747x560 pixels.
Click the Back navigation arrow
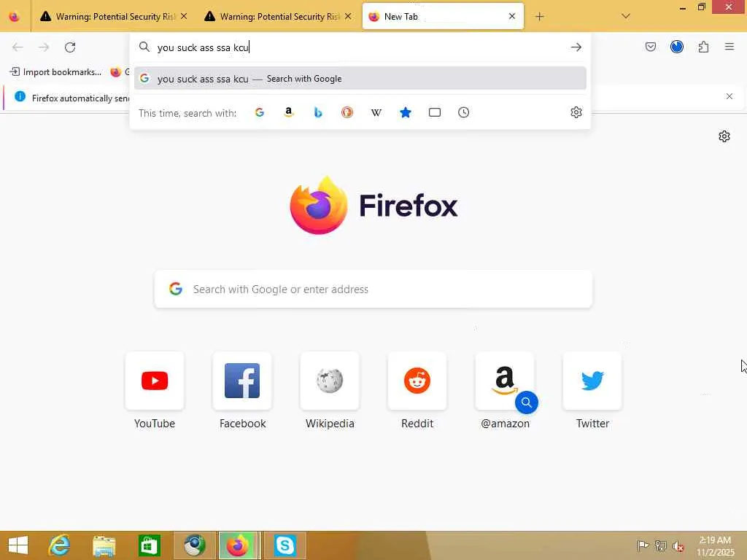click(18, 47)
